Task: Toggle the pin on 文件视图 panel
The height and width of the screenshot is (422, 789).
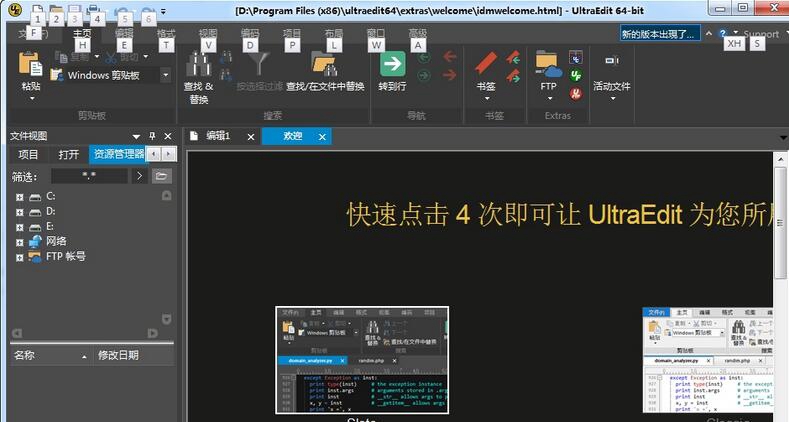Action: [x=152, y=136]
